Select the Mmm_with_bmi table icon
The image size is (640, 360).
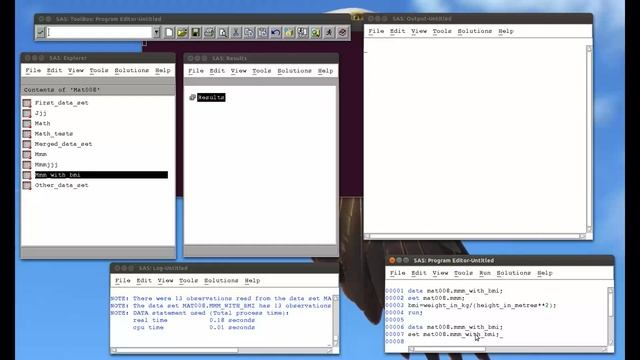(x=27, y=175)
